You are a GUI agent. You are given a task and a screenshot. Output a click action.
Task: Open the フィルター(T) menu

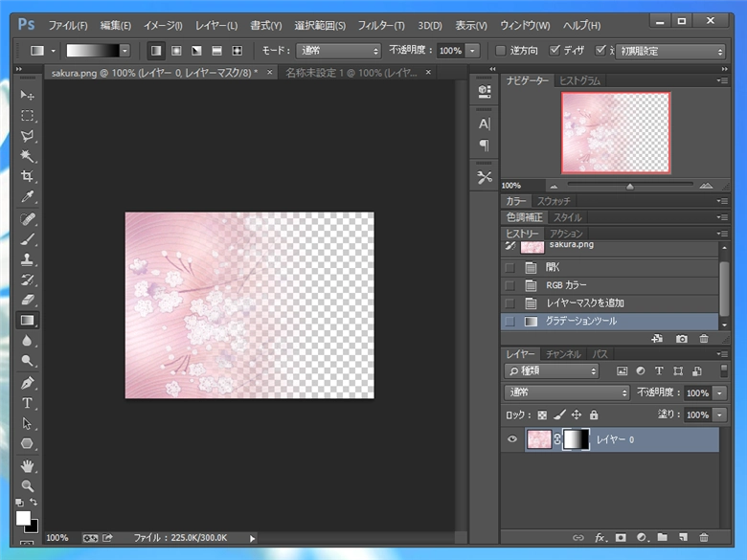(380, 25)
